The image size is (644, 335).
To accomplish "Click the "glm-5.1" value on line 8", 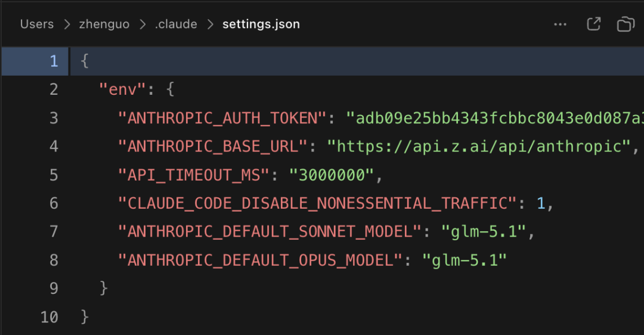I will [465, 260].
